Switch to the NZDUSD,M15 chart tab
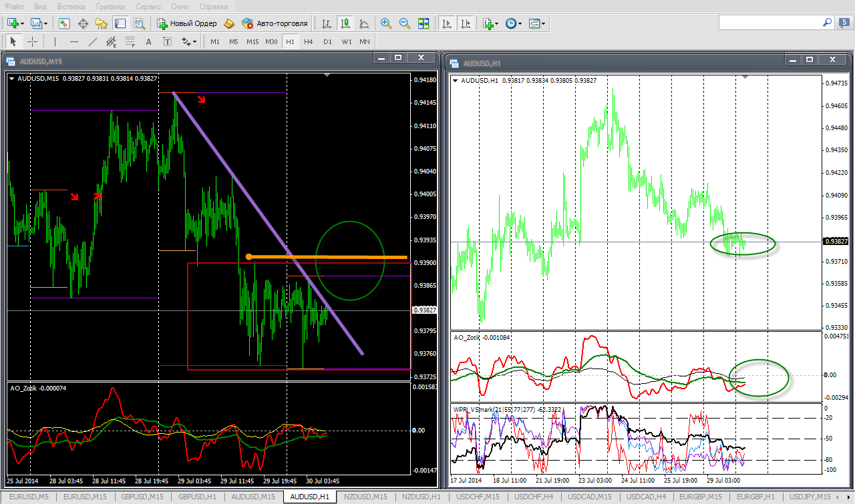 pyautogui.click(x=366, y=497)
